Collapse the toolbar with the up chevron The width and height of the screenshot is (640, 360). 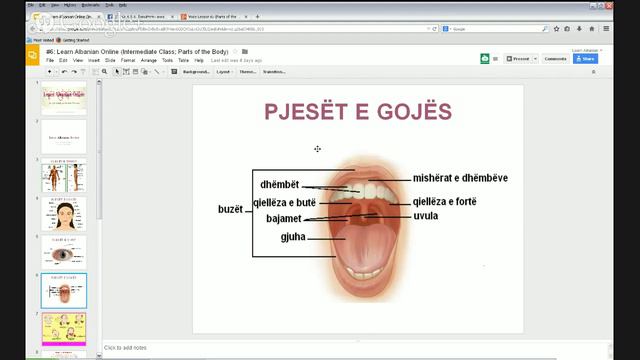pyautogui.click(x=593, y=72)
